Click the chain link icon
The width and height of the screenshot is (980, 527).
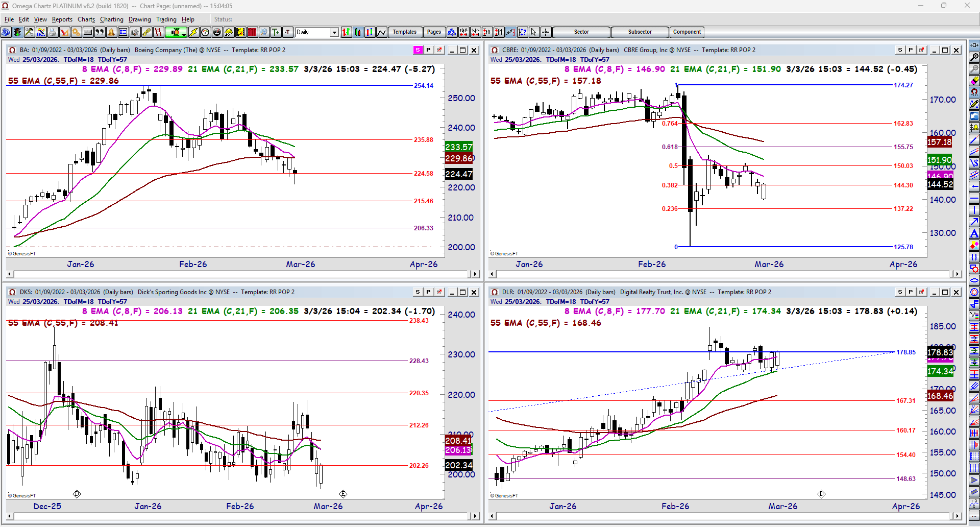146,32
